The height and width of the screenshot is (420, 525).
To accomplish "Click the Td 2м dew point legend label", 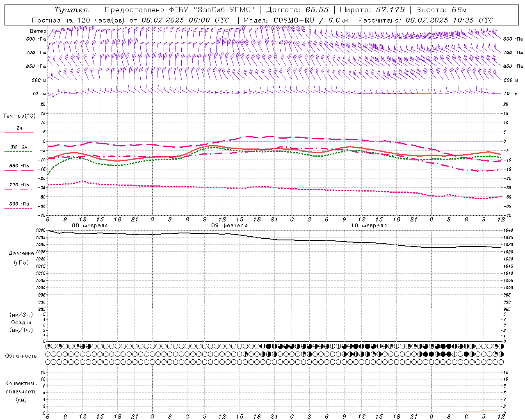I will (19, 147).
